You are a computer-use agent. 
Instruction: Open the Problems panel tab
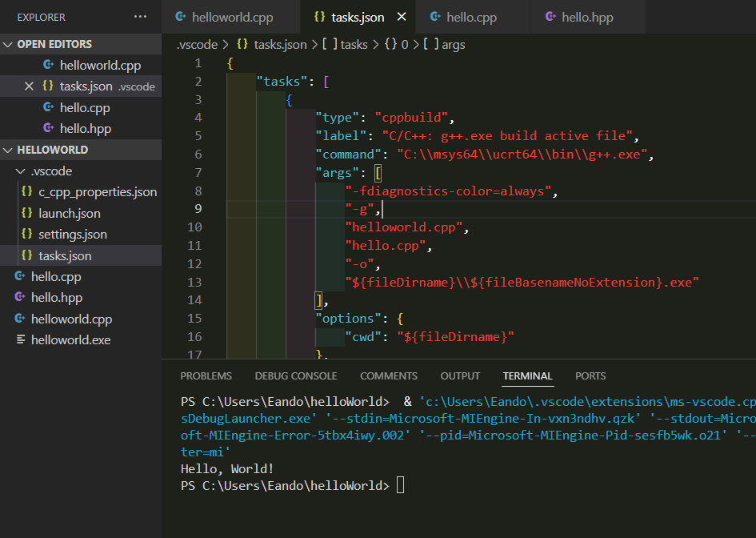[x=206, y=376]
